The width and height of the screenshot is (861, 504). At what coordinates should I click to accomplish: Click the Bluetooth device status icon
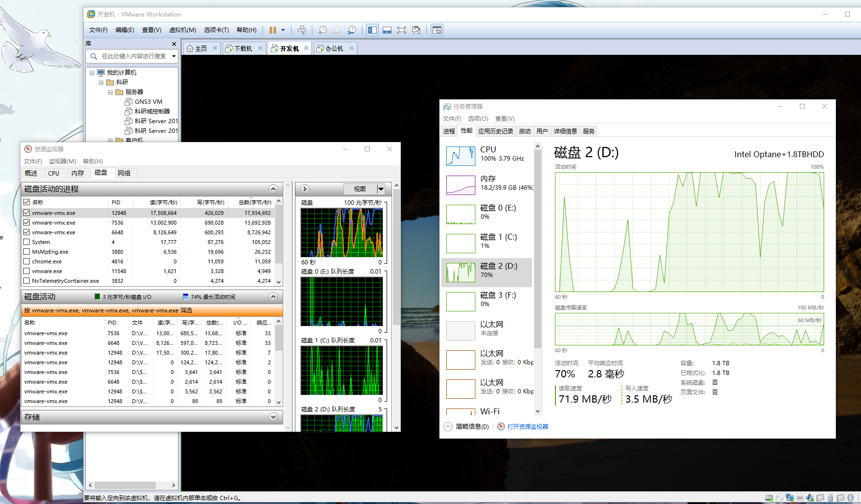pos(850,498)
